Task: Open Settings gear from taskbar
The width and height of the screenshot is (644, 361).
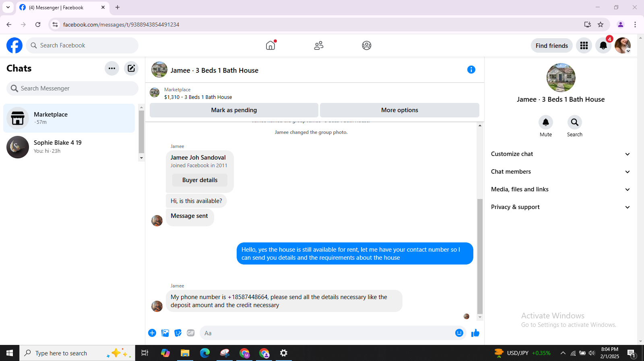Action: tap(284, 353)
